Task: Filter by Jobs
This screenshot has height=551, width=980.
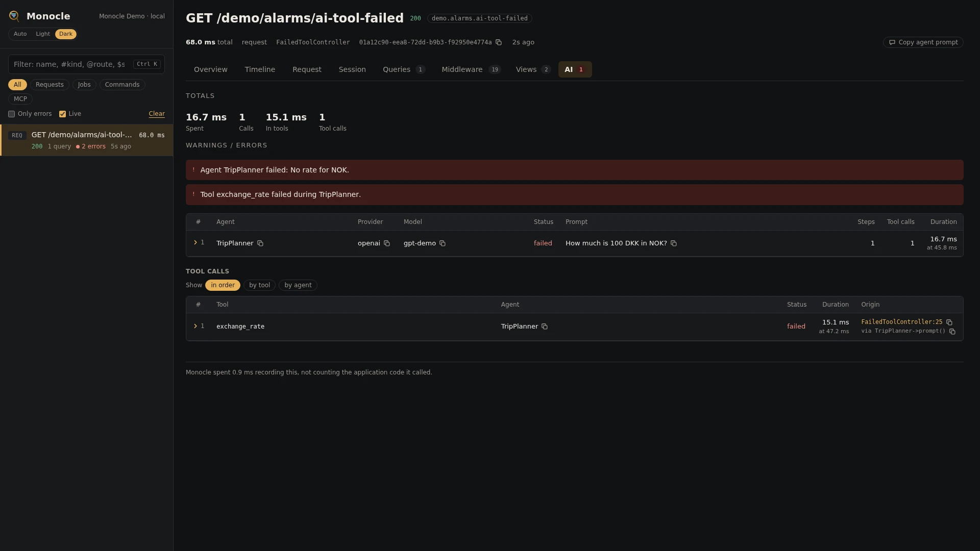Action: (x=84, y=85)
